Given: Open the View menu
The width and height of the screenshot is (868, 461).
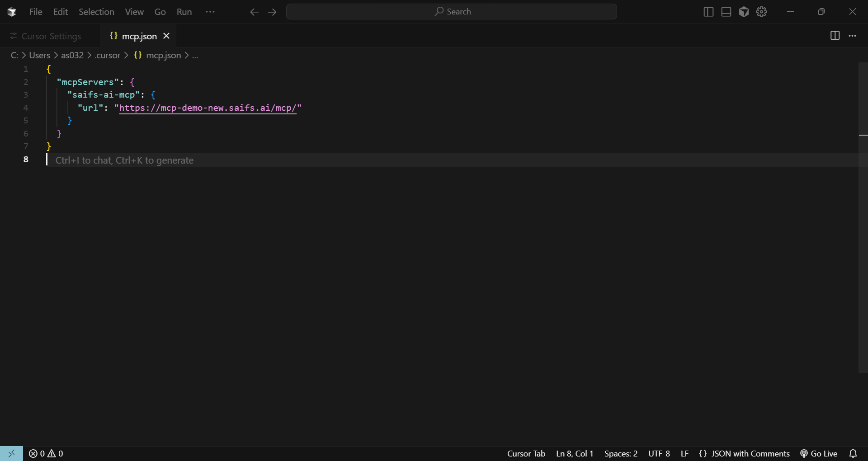Looking at the screenshot, I should click(x=134, y=12).
